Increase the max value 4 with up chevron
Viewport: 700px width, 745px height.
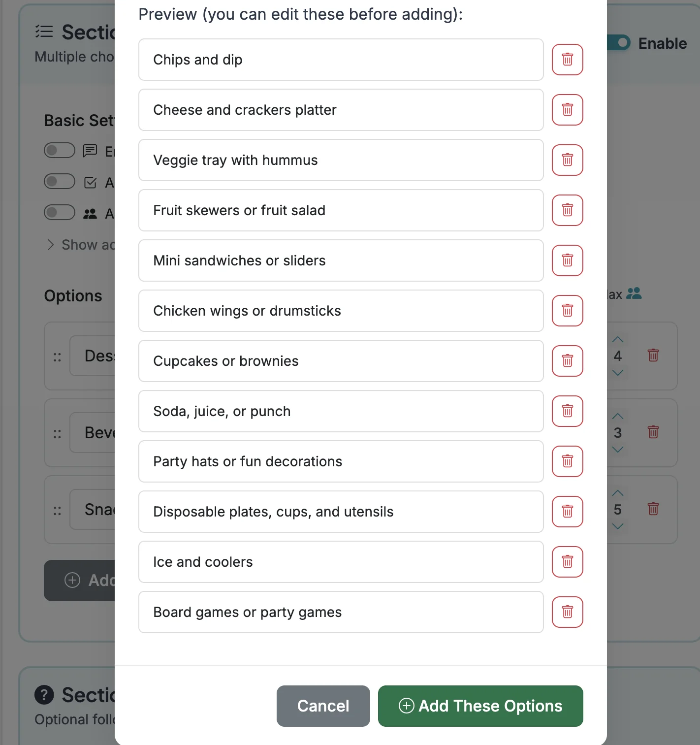tap(617, 339)
